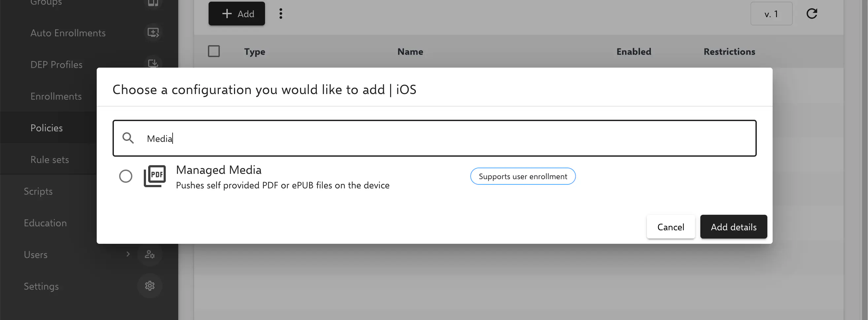Image resolution: width=868 pixels, height=320 pixels.
Task: Click the refresh icon
Action: point(812,14)
